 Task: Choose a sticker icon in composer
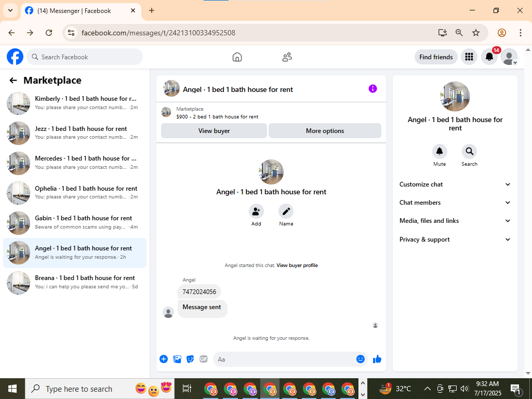tap(190, 359)
